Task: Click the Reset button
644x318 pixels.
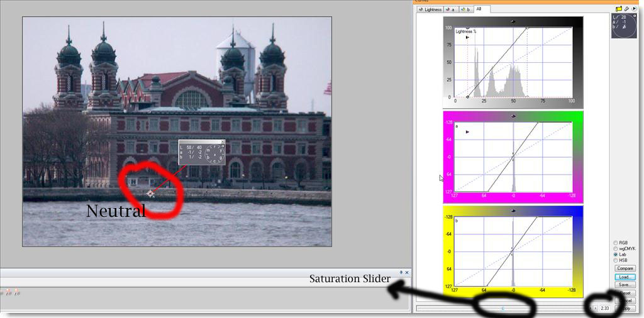Action: (x=625, y=293)
